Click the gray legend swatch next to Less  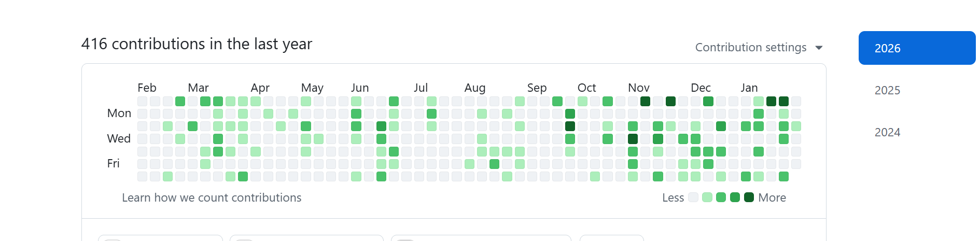(693, 197)
